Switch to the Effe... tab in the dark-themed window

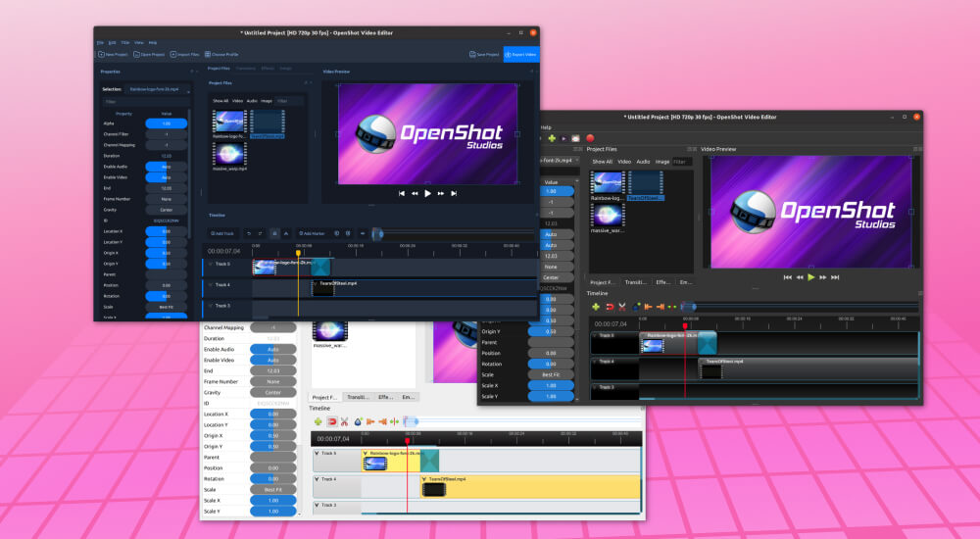663,282
